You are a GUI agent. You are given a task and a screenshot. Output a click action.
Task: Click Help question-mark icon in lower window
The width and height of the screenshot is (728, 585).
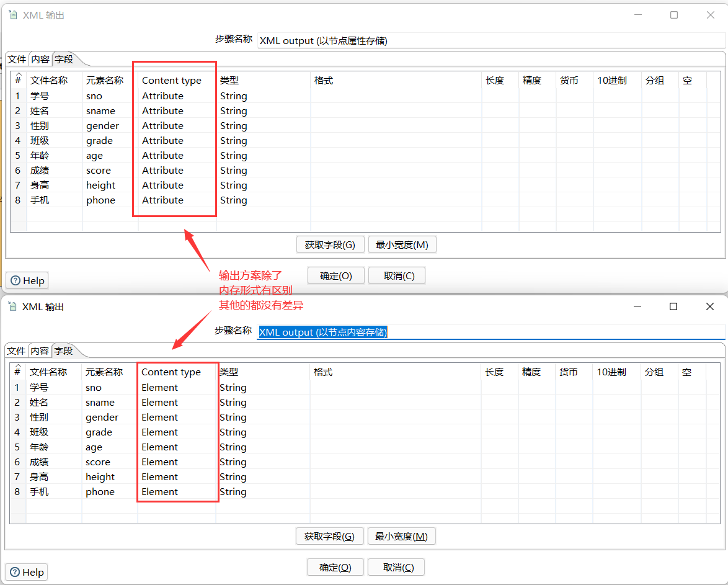click(15, 572)
